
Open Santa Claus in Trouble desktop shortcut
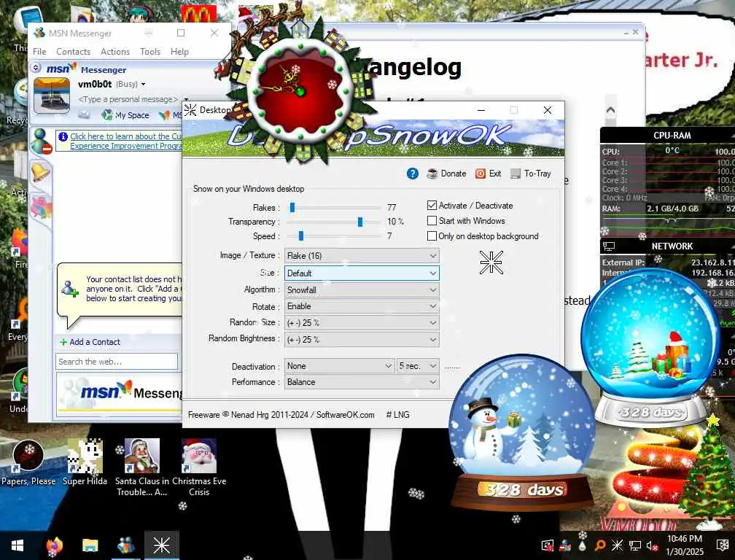[x=142, y=467]
